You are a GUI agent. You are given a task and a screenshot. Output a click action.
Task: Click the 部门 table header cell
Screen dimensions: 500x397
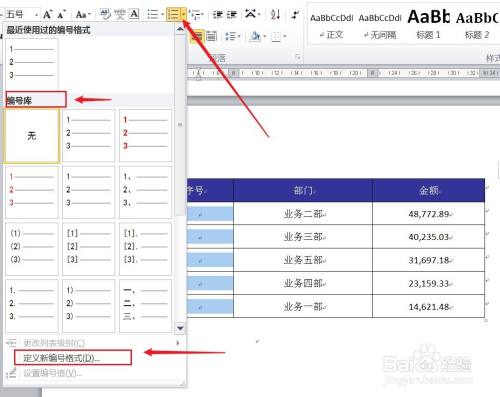click(303, 190)
